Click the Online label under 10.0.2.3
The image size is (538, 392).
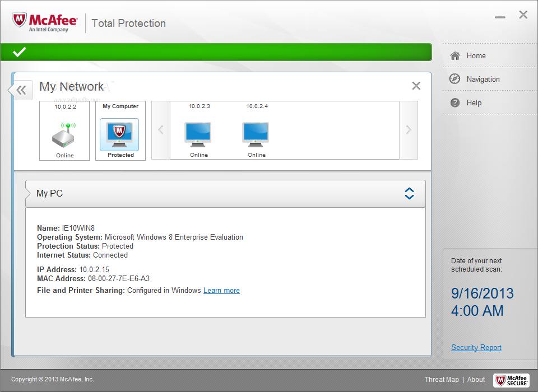click(199, 155)
